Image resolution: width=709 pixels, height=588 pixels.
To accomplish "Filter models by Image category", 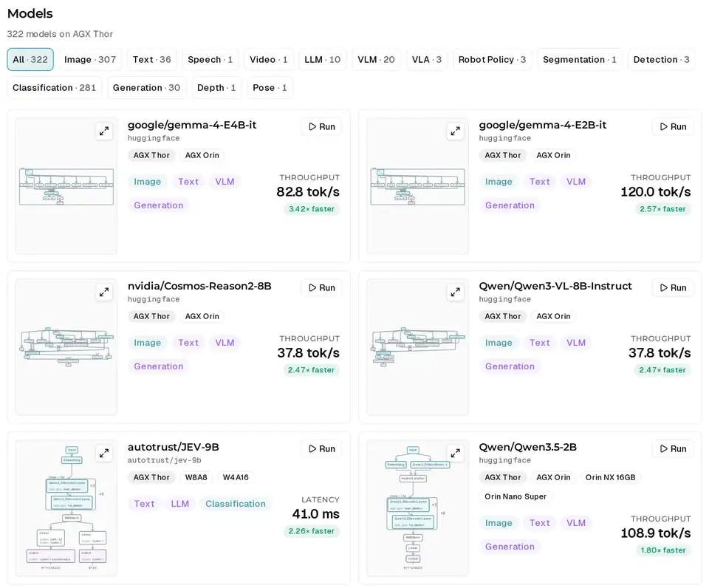I will pos(90,60).
